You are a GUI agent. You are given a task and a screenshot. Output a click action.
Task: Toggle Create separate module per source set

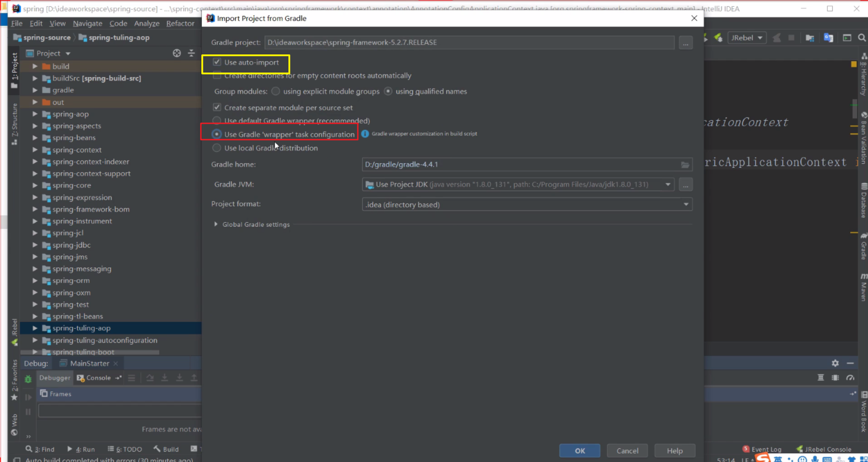217,107
